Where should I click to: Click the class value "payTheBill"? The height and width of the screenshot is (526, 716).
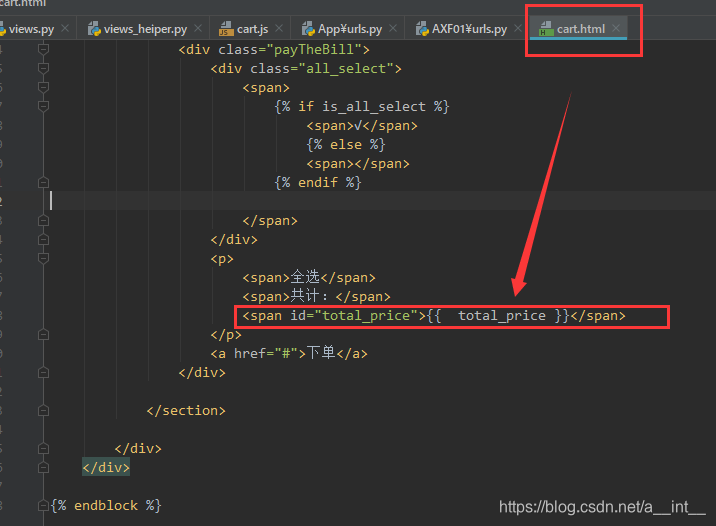314,49
